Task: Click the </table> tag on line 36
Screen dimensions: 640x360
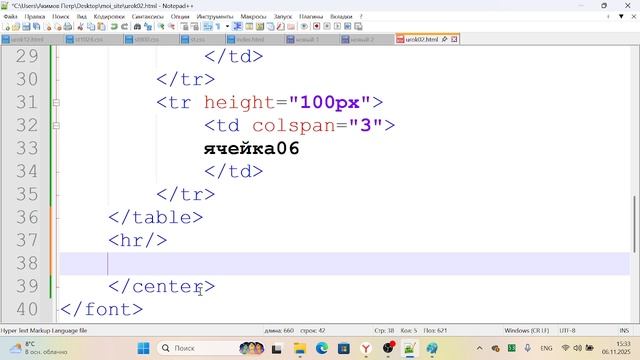Action: tap(156, 217)
